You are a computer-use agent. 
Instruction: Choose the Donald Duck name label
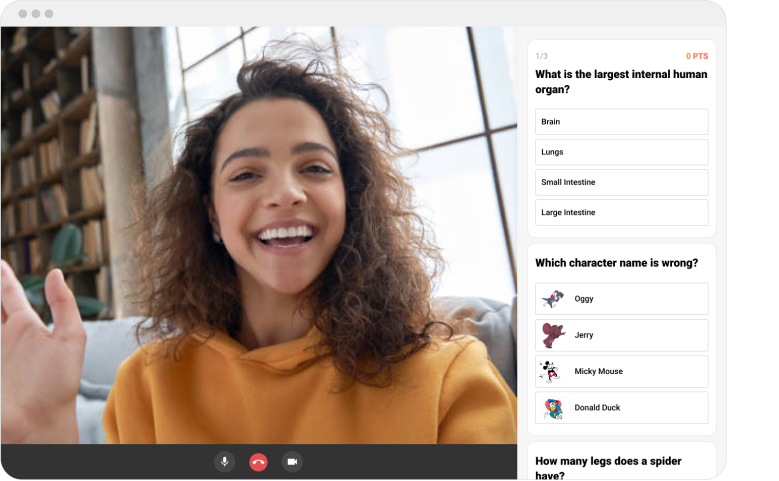point(597,407)
